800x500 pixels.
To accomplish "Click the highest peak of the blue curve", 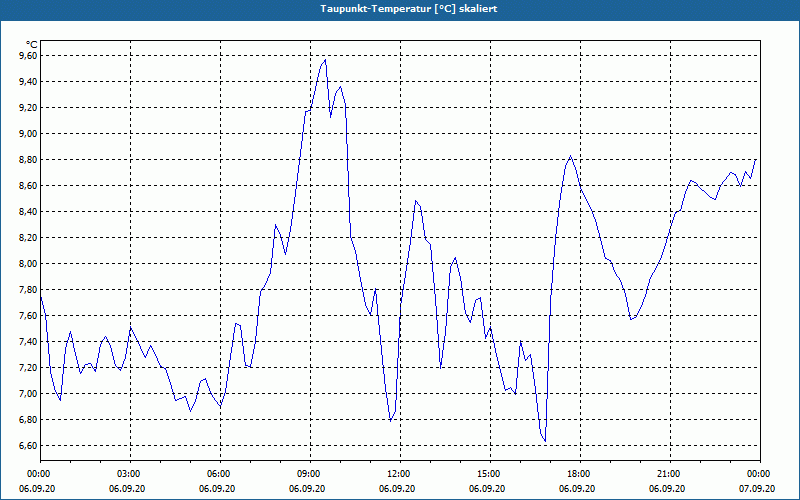I will [325, 60].
